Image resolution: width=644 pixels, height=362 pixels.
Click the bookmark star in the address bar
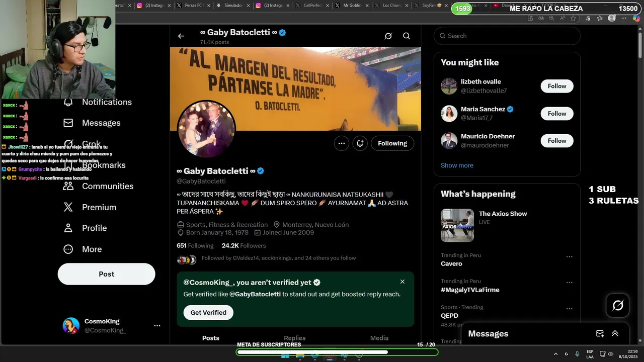click(x=573, y=18)
